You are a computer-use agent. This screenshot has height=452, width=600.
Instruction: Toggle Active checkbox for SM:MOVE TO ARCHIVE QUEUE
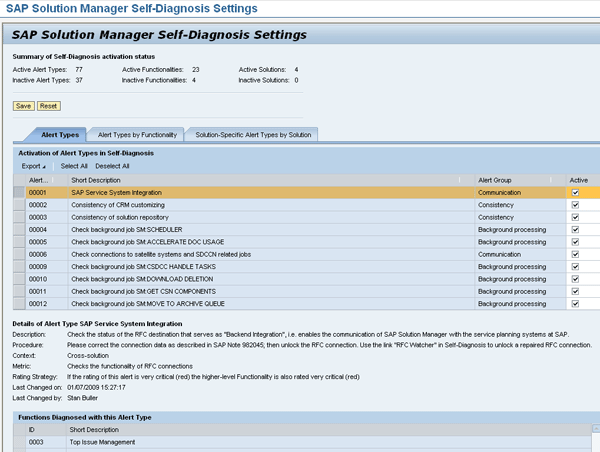pos(574,304)
